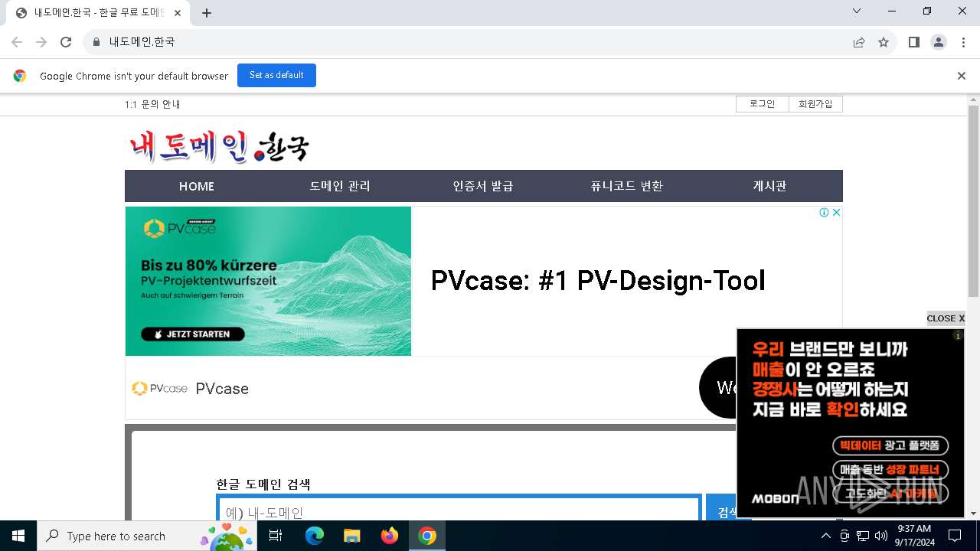The height and width of the screenshot is (551, 980).
Task: Click the network icon in system tray
Action: (x=863, y=536)
